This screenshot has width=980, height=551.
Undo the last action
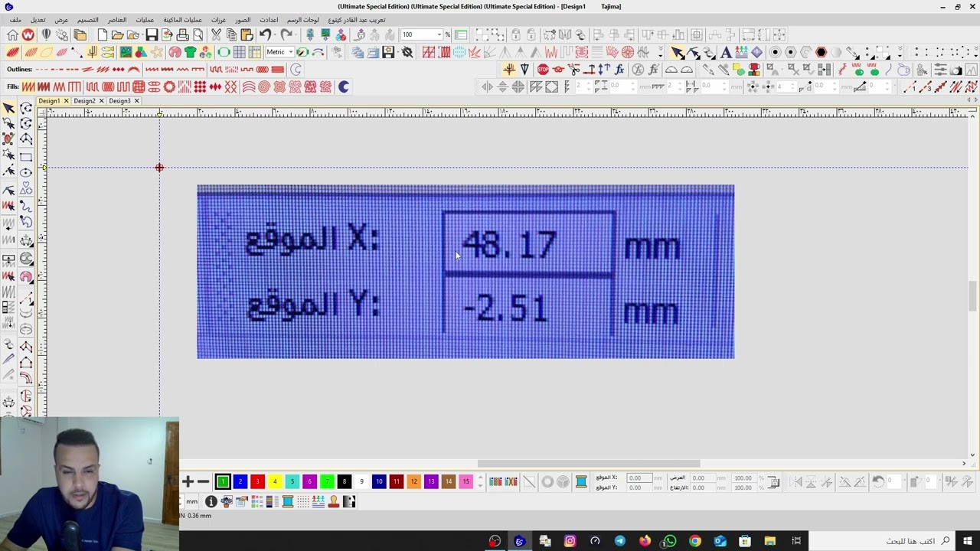265,34
